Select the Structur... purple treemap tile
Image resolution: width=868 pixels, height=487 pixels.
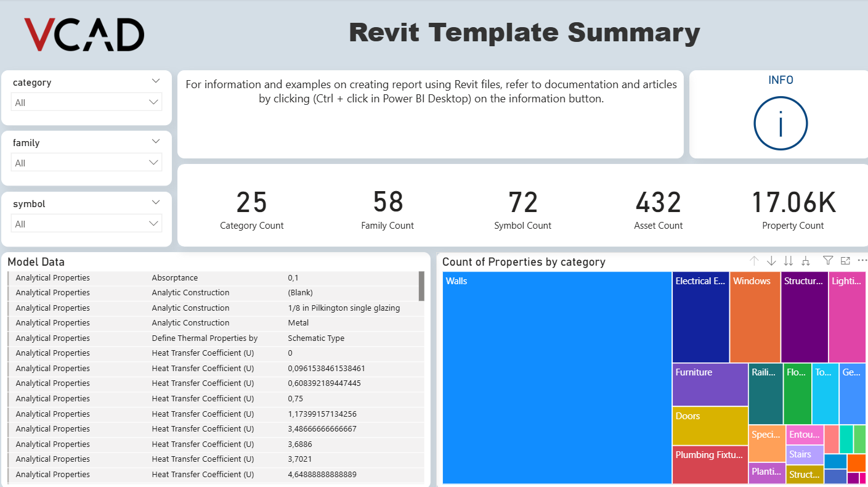[x=805, y=317]
